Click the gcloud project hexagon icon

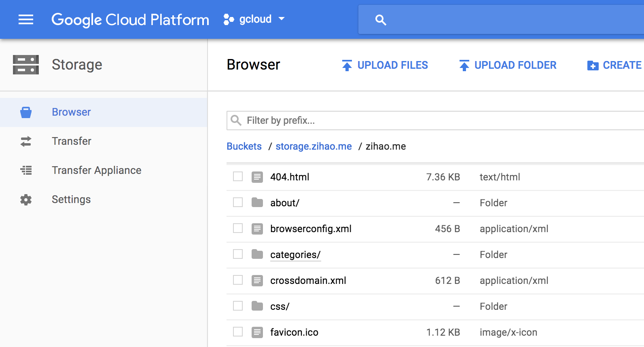point(229,19)
